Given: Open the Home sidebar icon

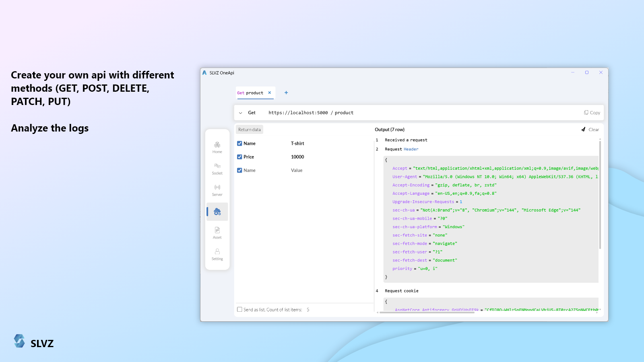Looking at the screenshot, I should [x=217, y=147].
